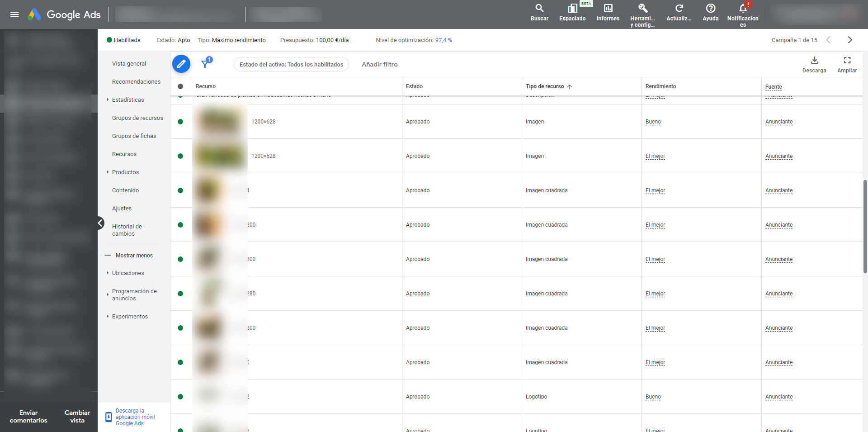Go to the next campaign arrow
Viewport: 868px width, 432px height.
(850, 40)
